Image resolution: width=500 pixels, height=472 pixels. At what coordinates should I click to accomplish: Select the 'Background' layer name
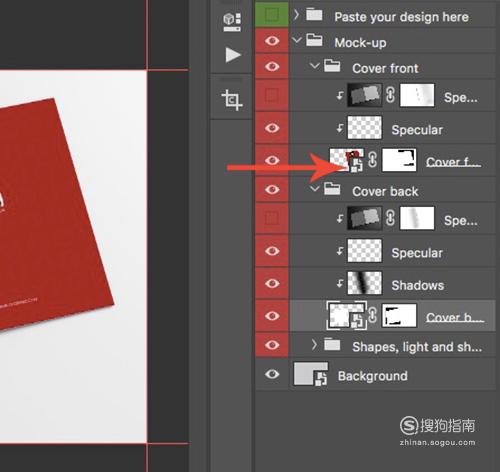373,376
